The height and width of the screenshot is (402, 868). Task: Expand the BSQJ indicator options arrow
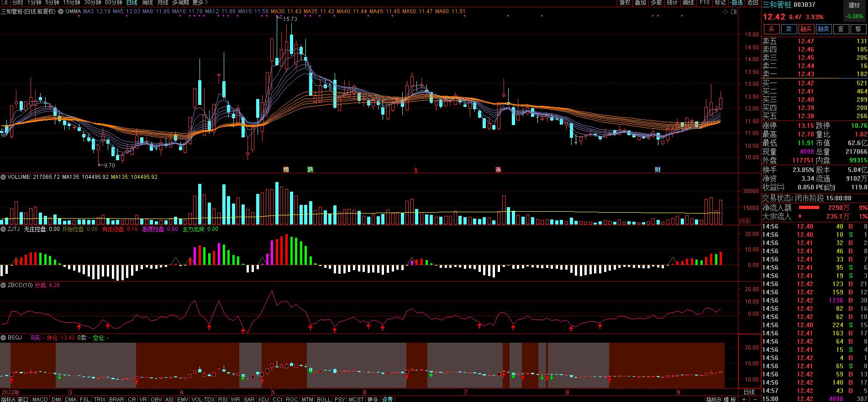click(3, 338)
